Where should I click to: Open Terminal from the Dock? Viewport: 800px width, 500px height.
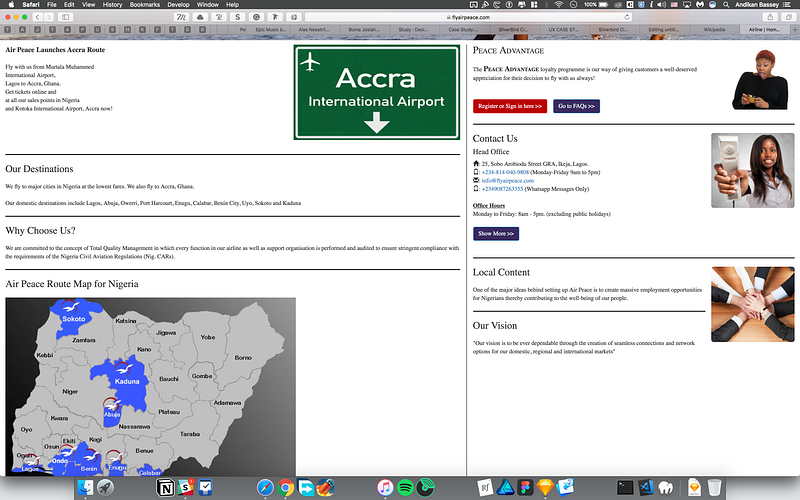pos(625,488)
